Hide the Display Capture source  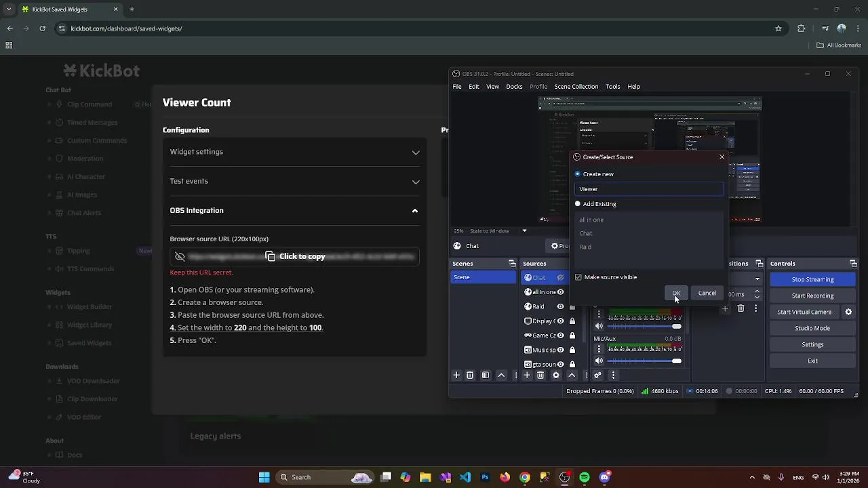point(561,321)
